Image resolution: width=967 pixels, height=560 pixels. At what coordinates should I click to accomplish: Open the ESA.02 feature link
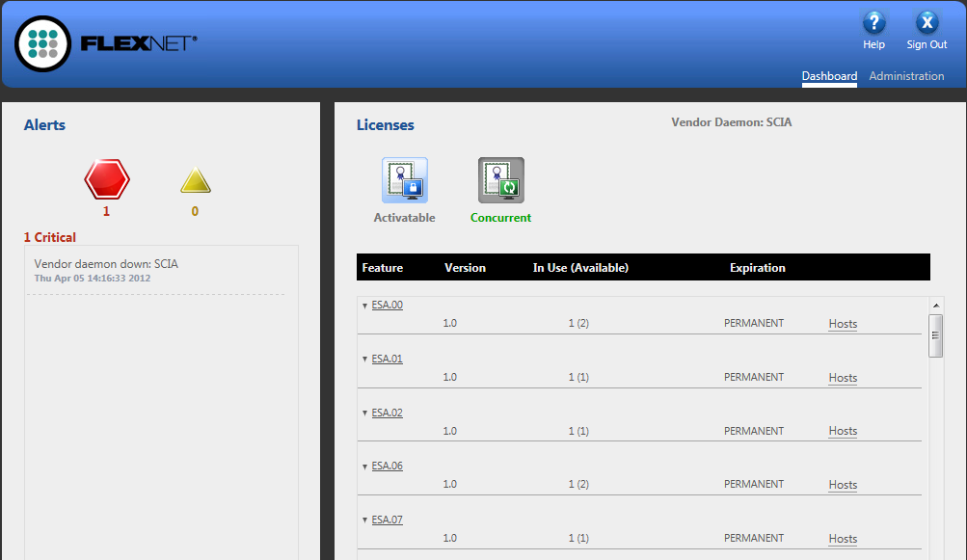(x=388, y=413)
